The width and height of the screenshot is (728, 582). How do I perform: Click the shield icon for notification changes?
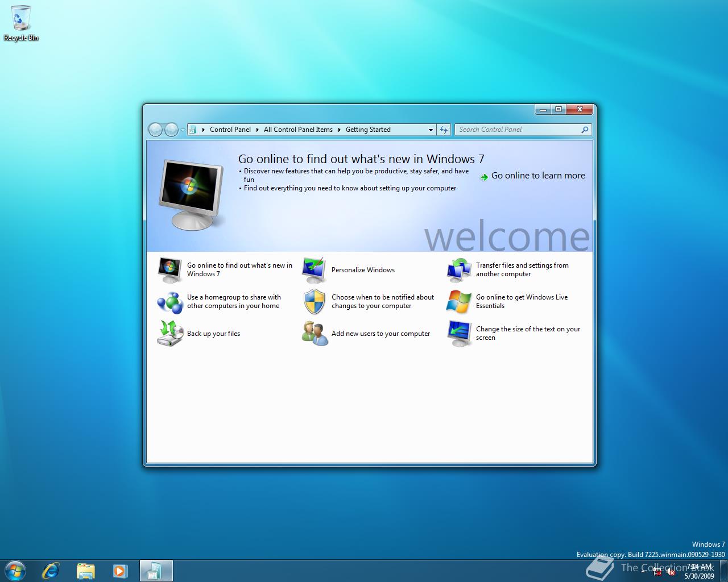pos(314,302)
